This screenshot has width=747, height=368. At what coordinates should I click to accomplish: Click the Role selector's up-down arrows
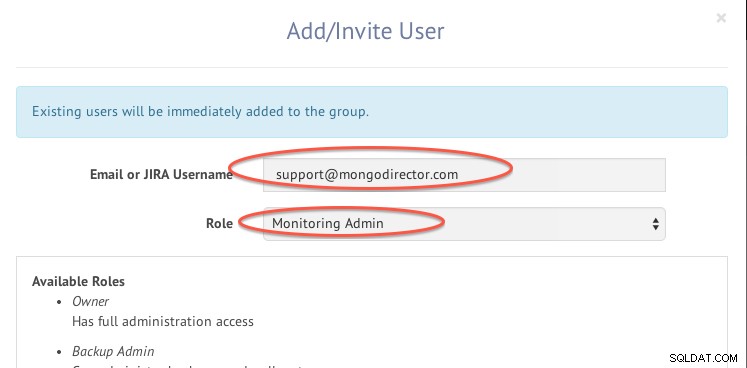coord(656,224)
